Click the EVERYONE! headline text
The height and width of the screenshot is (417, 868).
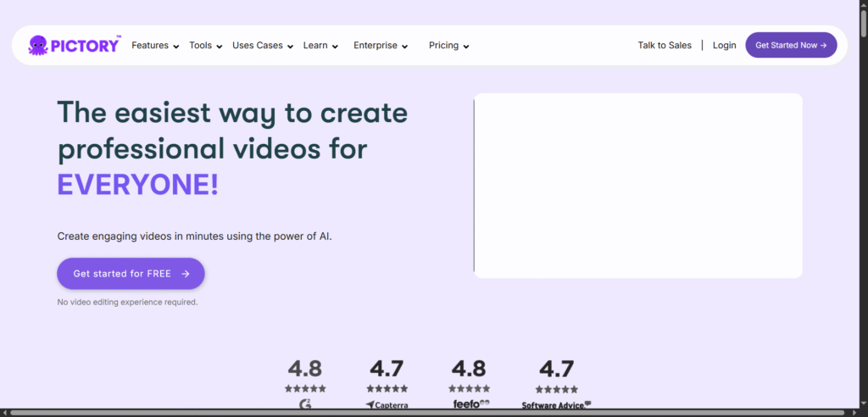[138, 185]
